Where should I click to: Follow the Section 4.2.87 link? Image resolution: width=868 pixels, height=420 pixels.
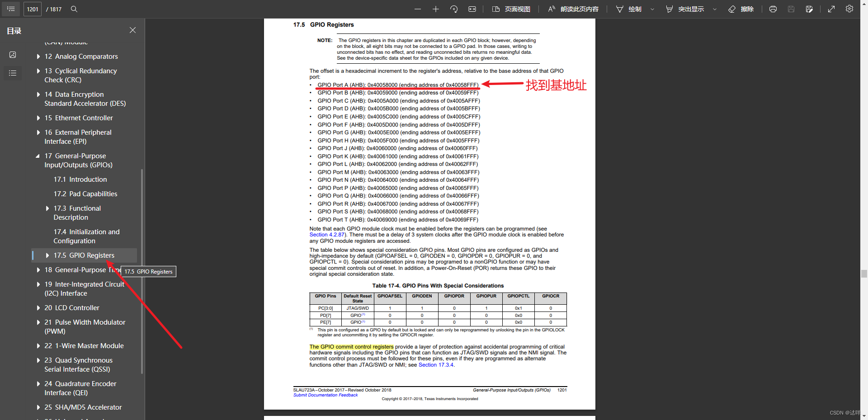click(x=327, y=235)
